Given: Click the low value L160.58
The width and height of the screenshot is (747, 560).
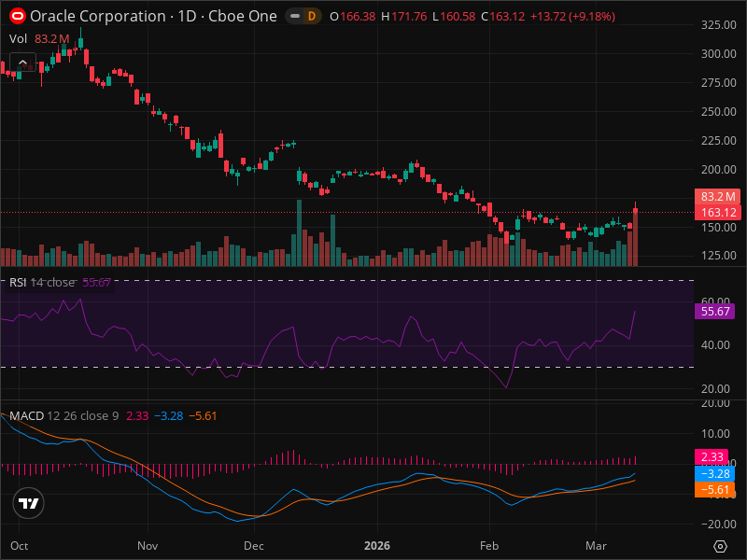Looking at the screenshot, I should [x=454, y=17].
